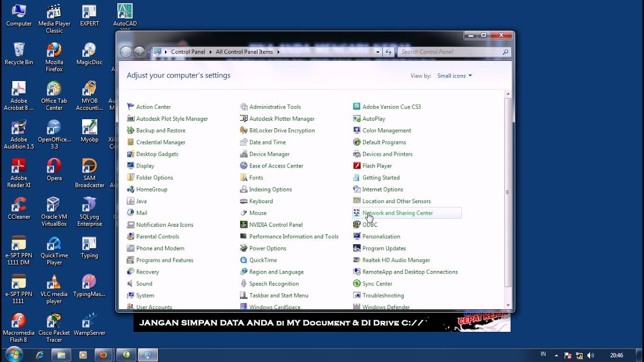Open the NVIDIA Control Panel icon
This screenshot has height=362, width=644.
coord(244,225)
